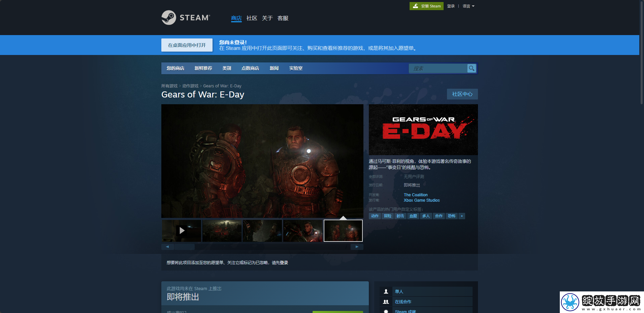Open the 语言 language dropdown
This screenshot has width=644, height=313.
tap(469, 6)
